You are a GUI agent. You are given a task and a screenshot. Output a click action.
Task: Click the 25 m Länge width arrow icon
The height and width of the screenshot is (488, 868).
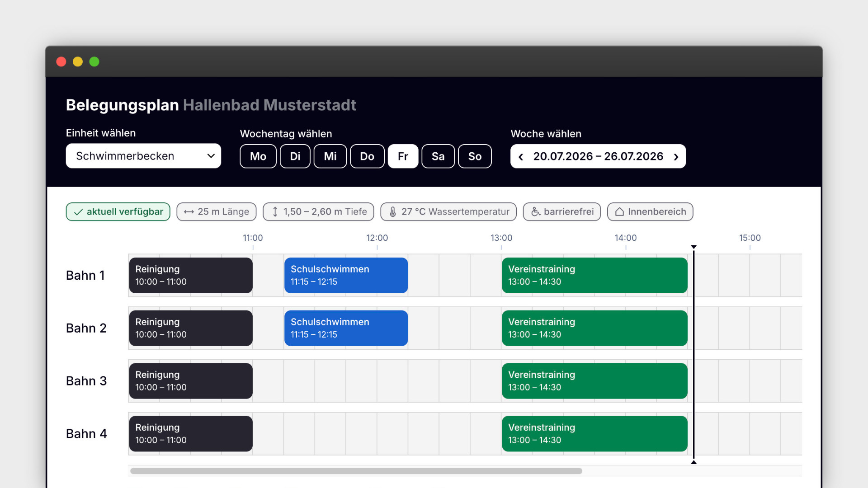point(189,212)
